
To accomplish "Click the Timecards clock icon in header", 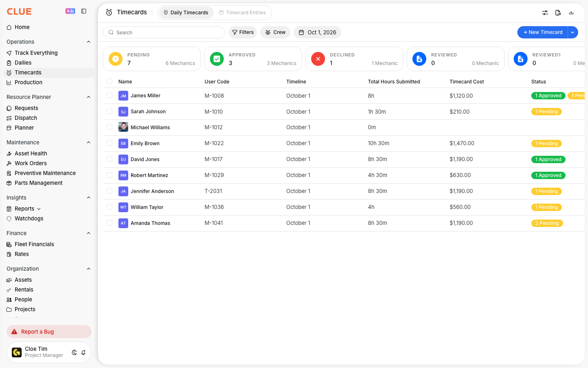I will (x=109, y=12).
